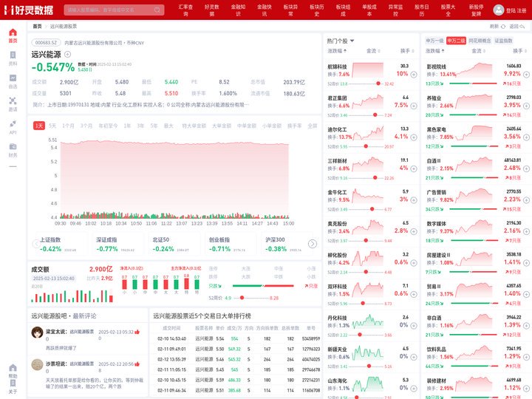
Task: Click the 登陆 注册 login link
Action: tap(516, 10)
